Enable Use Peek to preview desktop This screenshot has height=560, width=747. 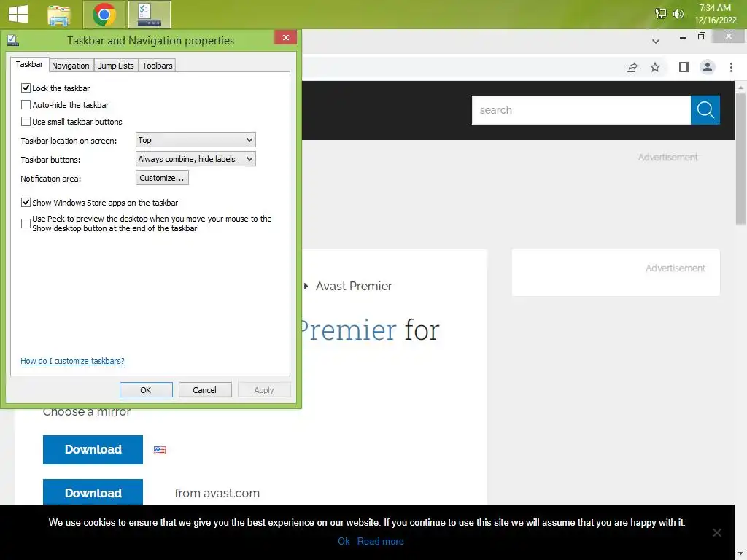[26, 223]
